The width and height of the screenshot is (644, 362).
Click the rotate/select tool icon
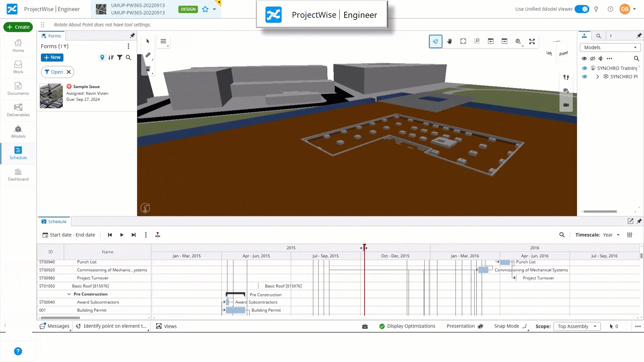[x=435, y=42]
